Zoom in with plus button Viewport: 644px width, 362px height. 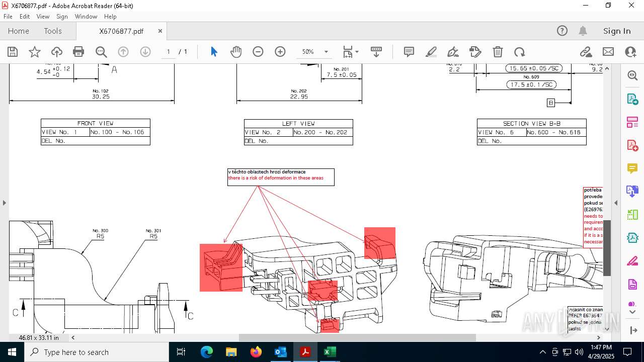coord(280,52)
